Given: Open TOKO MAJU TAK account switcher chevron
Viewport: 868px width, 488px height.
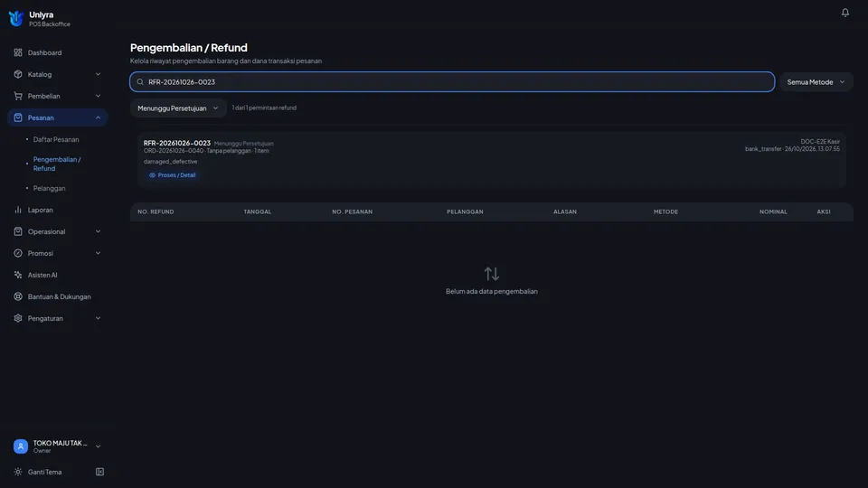Looking at the screenshot, I should tap(98, 446).
